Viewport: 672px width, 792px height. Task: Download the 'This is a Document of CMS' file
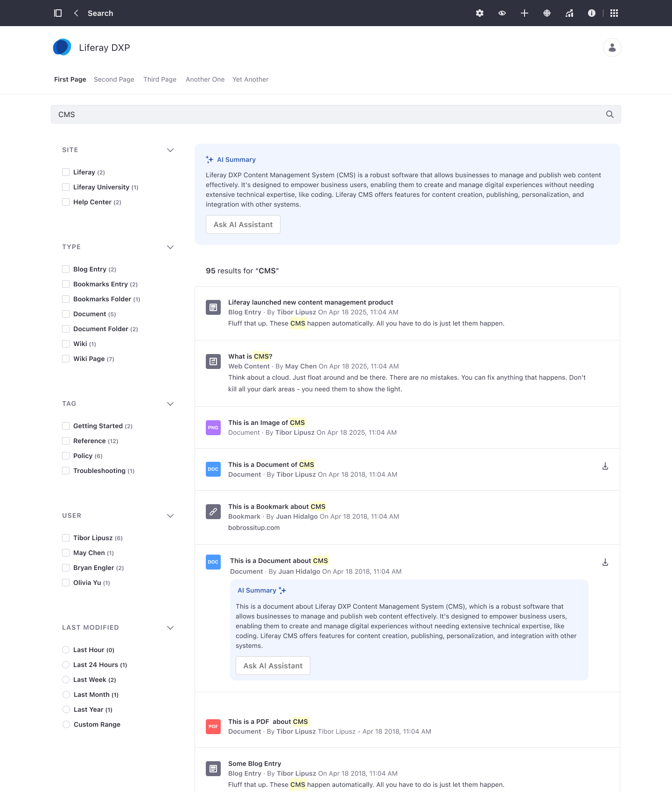click(x=605, y=466)
